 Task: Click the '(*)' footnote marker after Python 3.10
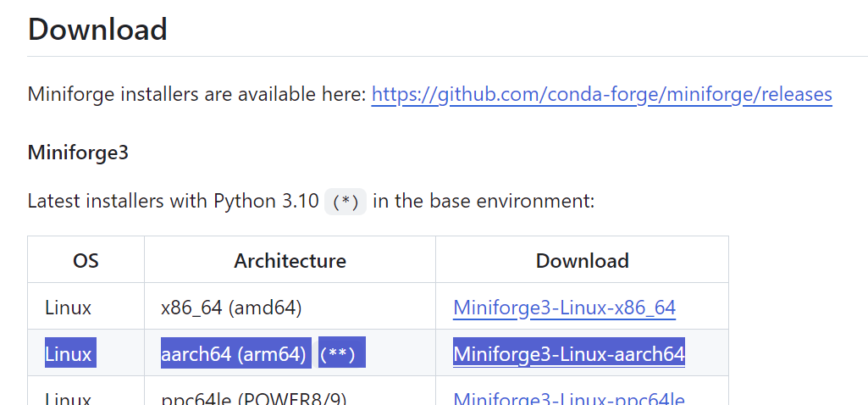click(346, 202)
